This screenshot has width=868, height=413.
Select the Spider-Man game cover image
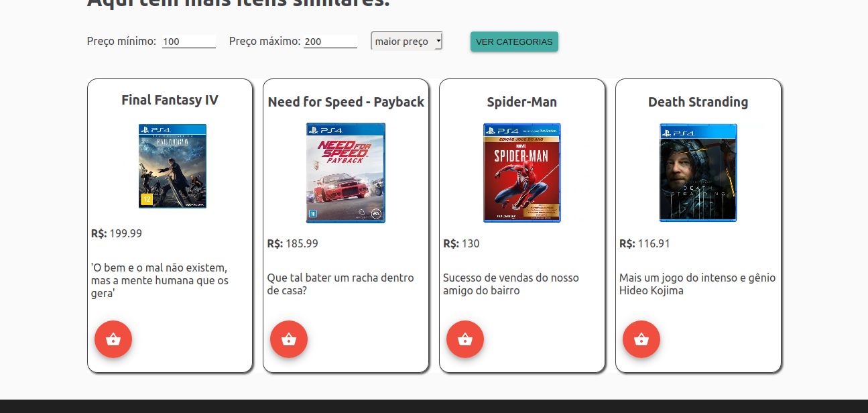(522, 172)
